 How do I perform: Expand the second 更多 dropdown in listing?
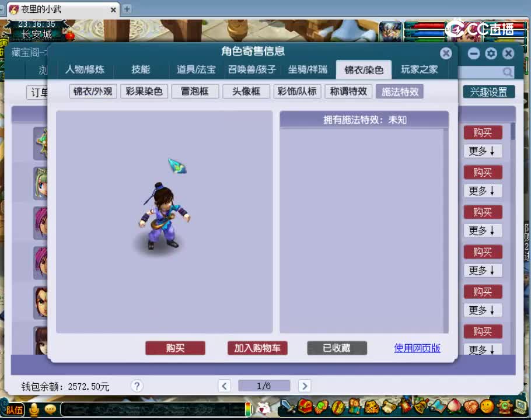point(483,191)
